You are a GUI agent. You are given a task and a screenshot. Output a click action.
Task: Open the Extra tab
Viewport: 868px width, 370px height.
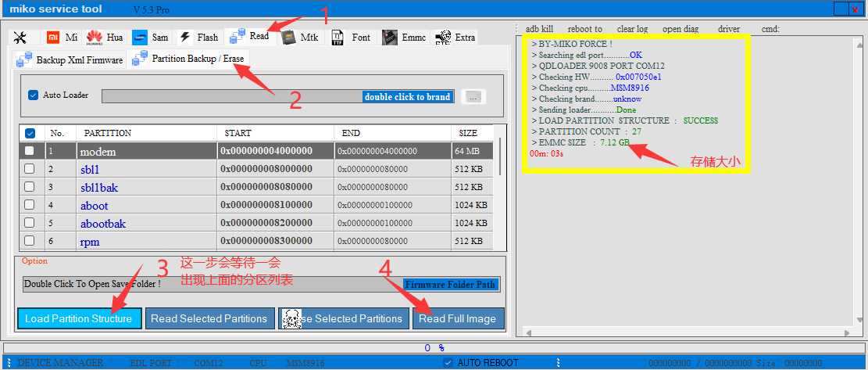tap(455, 38)
